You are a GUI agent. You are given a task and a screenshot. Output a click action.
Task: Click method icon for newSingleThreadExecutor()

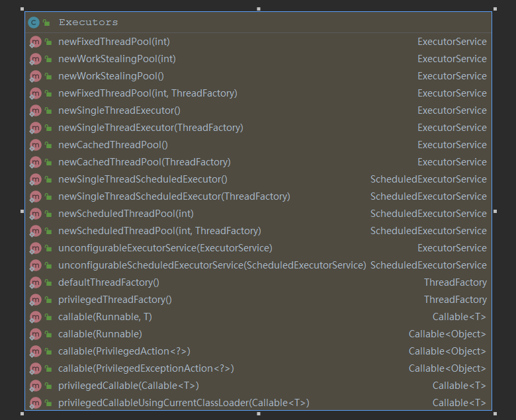(x=35, y=111)
